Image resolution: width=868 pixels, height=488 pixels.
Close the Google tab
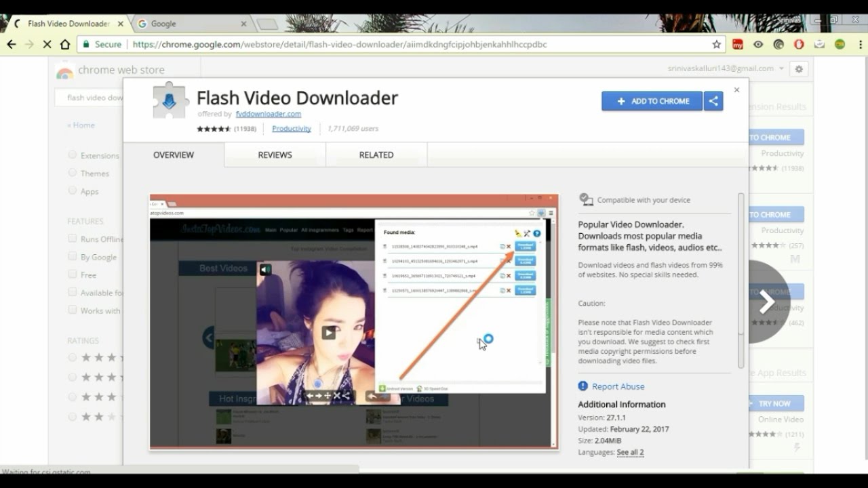[244, 24]
